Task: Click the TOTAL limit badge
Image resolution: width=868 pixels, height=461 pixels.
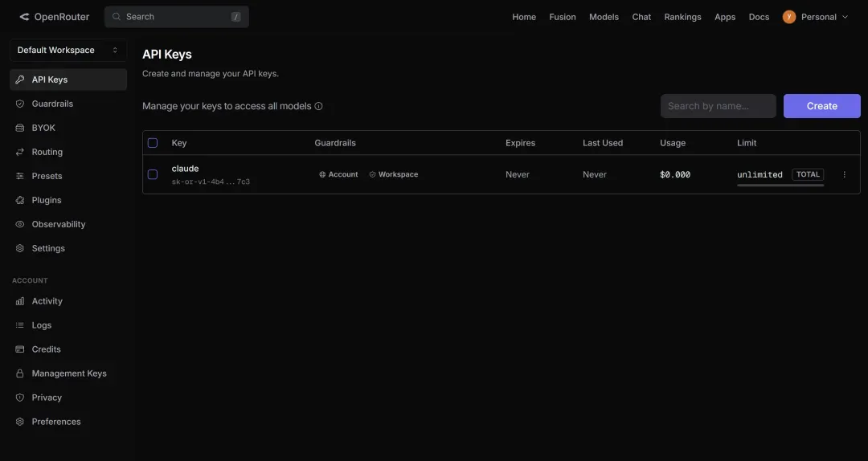Action: pyautogui.click(x=808, y=174)
